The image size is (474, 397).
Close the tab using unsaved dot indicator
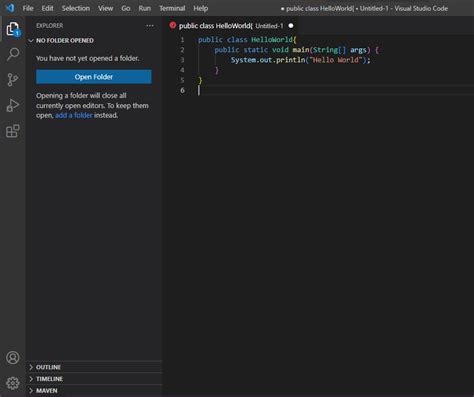coord(291,25)
